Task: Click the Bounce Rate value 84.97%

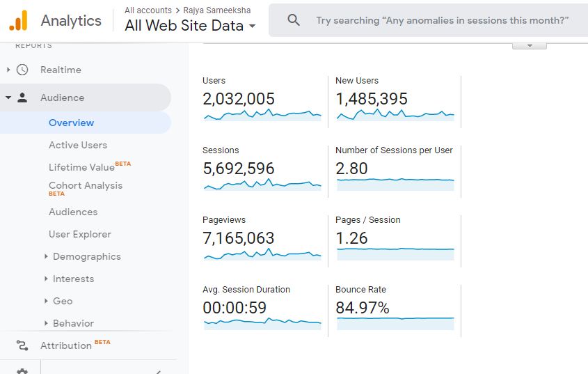Action: (363, 308)
